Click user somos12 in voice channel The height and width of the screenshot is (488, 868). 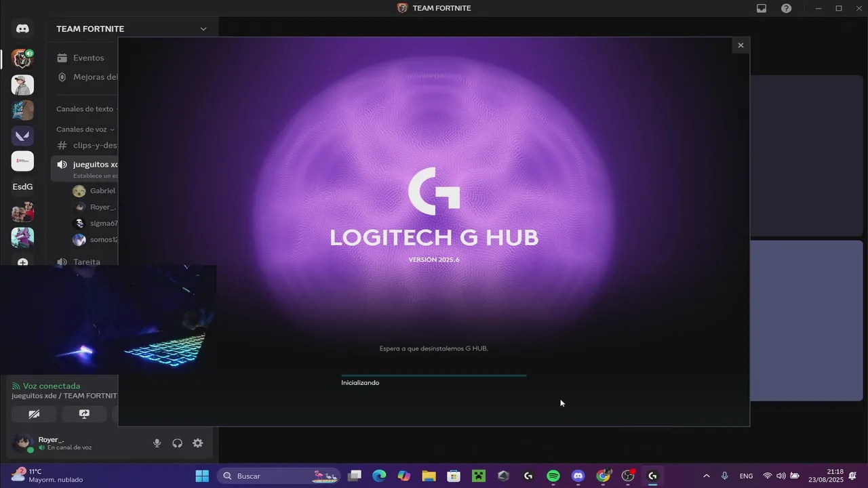pos(94,239)
